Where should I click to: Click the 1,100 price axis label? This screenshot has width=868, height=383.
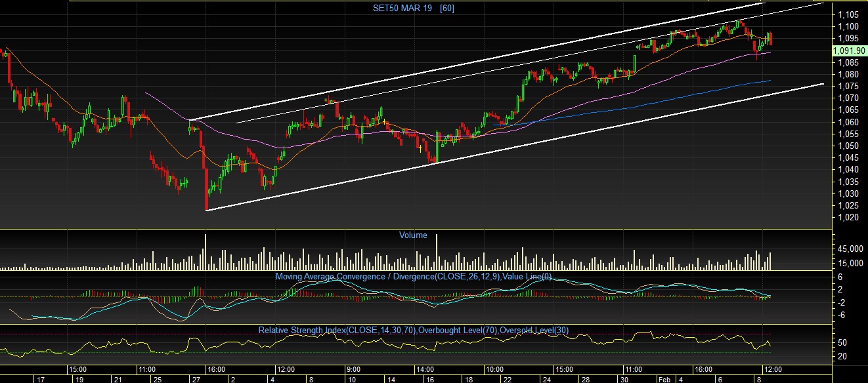(848, 26)
